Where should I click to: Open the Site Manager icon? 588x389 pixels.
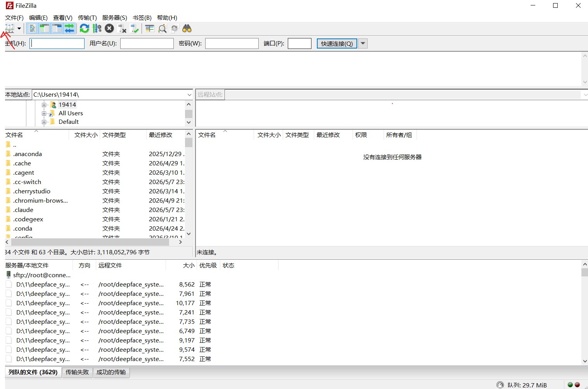[x=10, y=28]
